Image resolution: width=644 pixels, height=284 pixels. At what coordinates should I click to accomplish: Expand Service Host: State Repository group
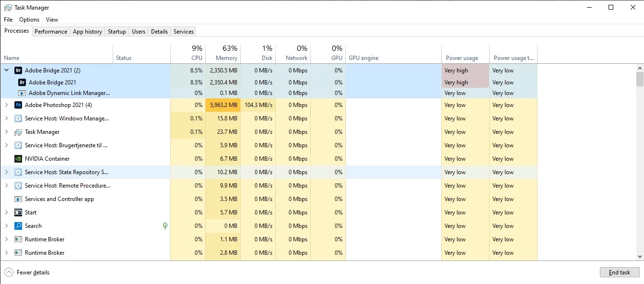(7, 172)
